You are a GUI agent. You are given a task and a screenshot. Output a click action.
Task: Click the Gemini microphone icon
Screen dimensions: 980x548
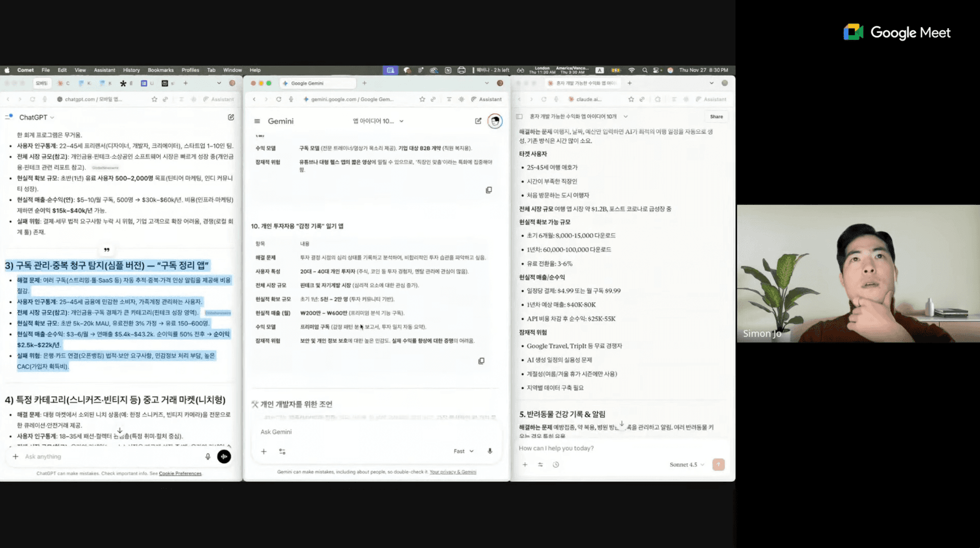pyautogui.click(x=490, y=451)
